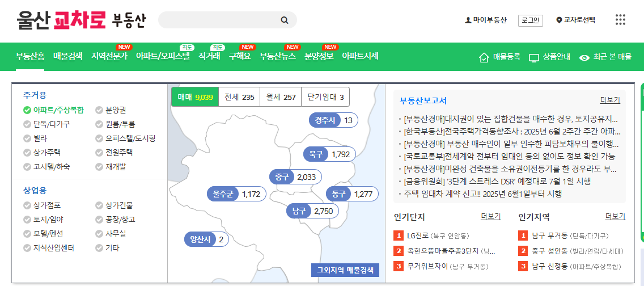Select 양산시 map marker
Viewport: 644px width, 286px height.
pos(206,239)
